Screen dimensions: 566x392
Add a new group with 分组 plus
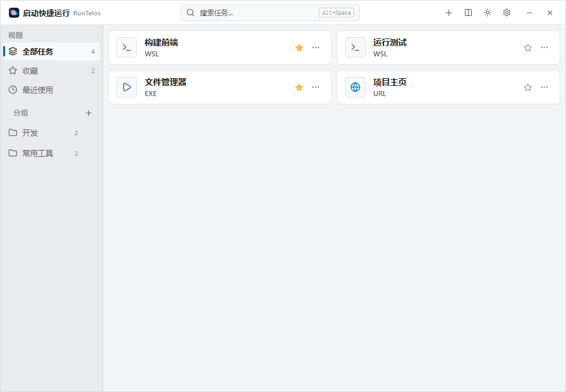pyautogui.click(x=88, y=113)
